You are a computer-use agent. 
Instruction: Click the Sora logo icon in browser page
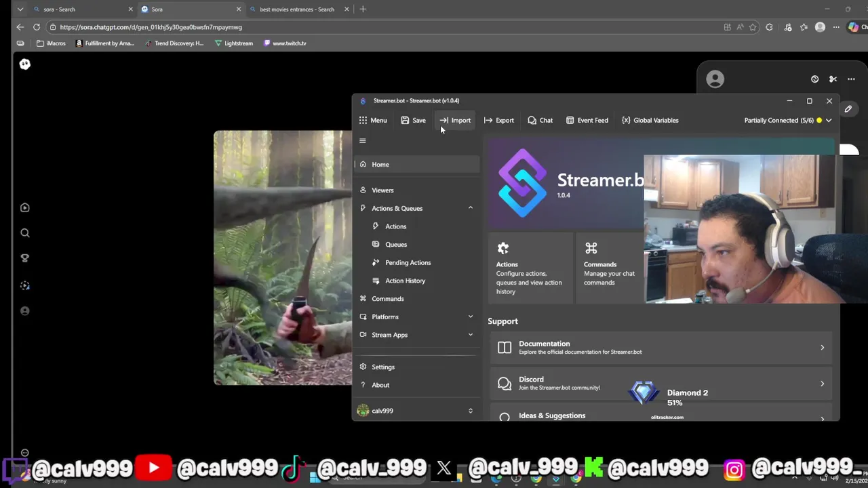click(x=25, y=64)
